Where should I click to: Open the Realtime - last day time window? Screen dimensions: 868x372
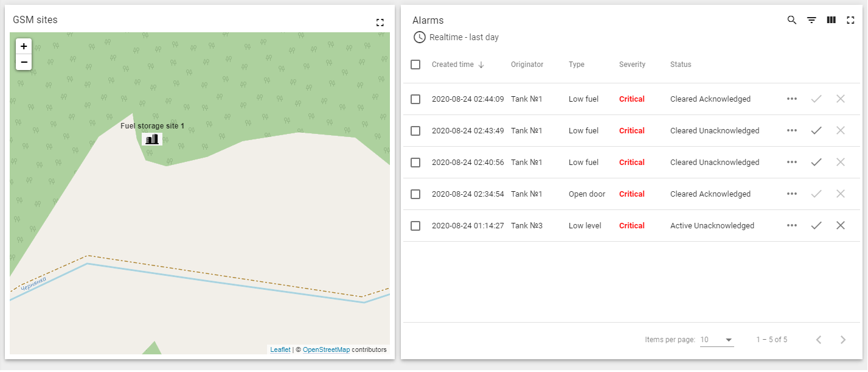click(x=456, y=37)
